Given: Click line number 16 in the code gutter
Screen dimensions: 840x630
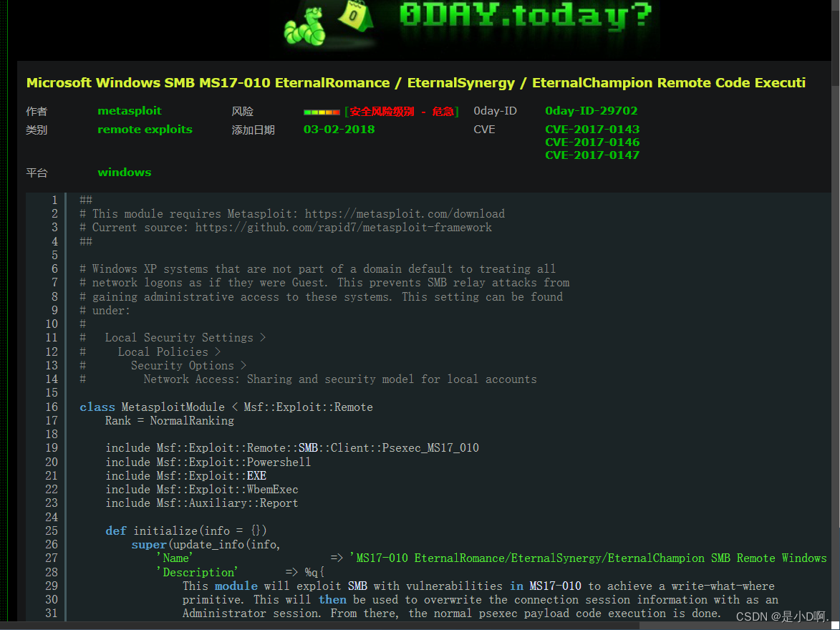Looking at the screenshot, I should [52, 407].
